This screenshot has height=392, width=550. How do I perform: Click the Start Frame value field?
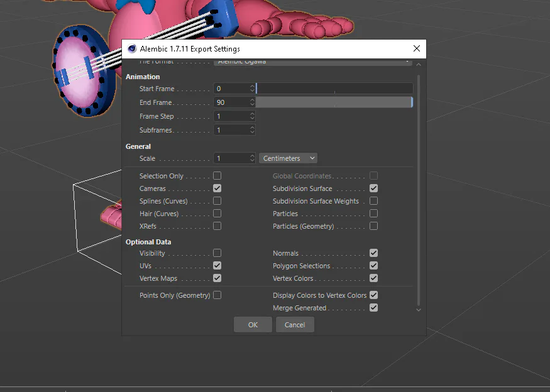tap(231, 89)
